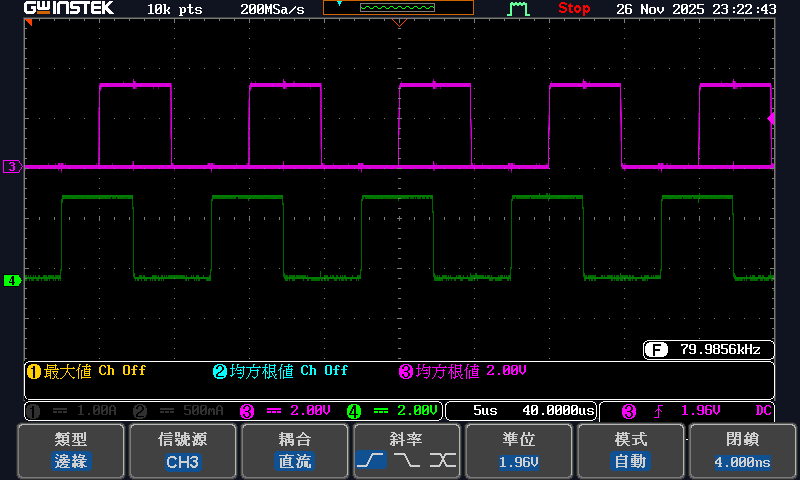Click the channel 3 ground marker

(x=12, y=166)
